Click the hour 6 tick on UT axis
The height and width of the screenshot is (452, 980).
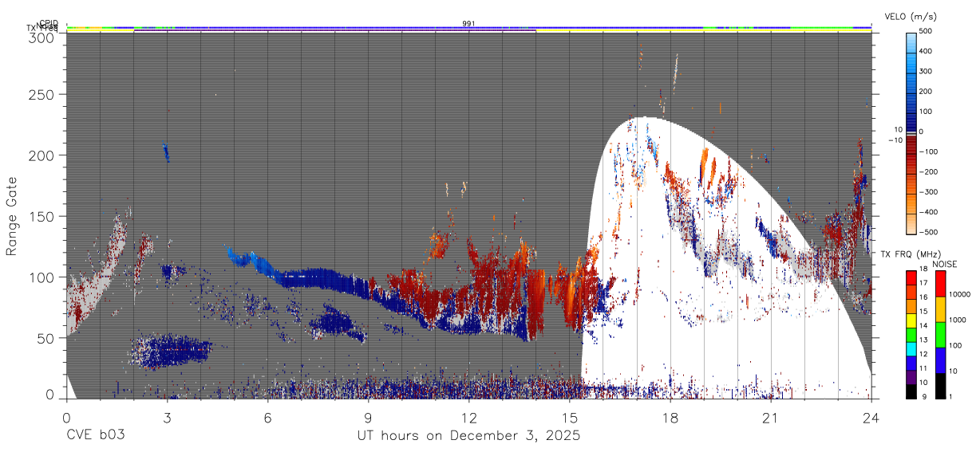pyautogui.click(x=267, y=418)
